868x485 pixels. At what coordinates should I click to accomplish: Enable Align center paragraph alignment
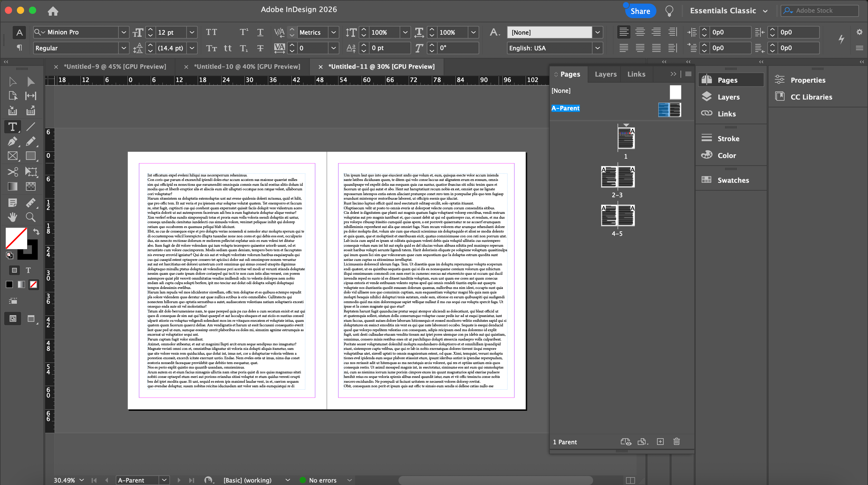640,32
